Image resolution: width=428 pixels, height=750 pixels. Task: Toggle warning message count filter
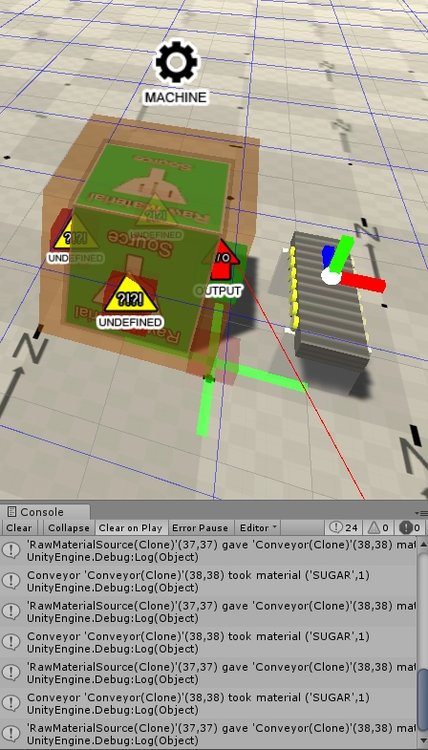pos(377,528)
